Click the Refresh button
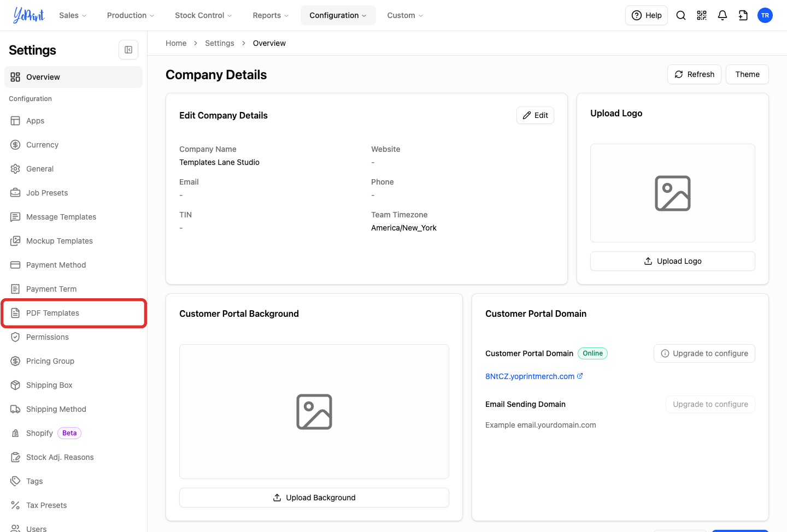The image size is (787, 532). 694,74
